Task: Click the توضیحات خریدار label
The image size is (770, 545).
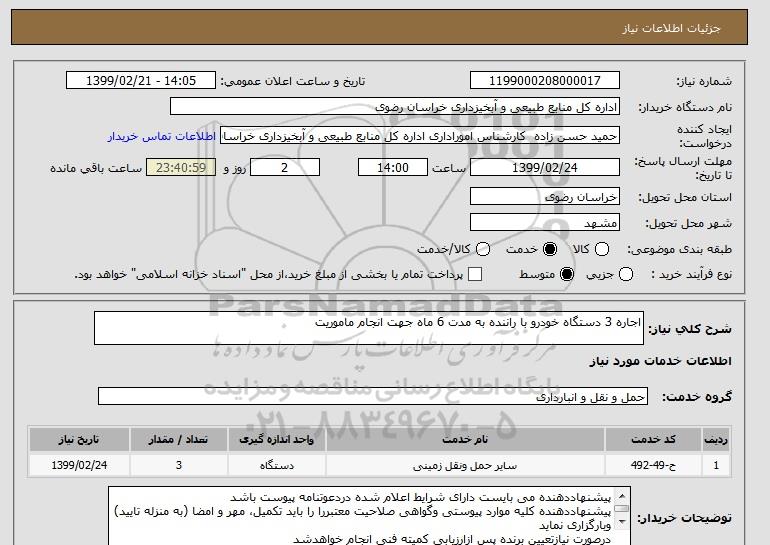Action: [x=685, y=518]
